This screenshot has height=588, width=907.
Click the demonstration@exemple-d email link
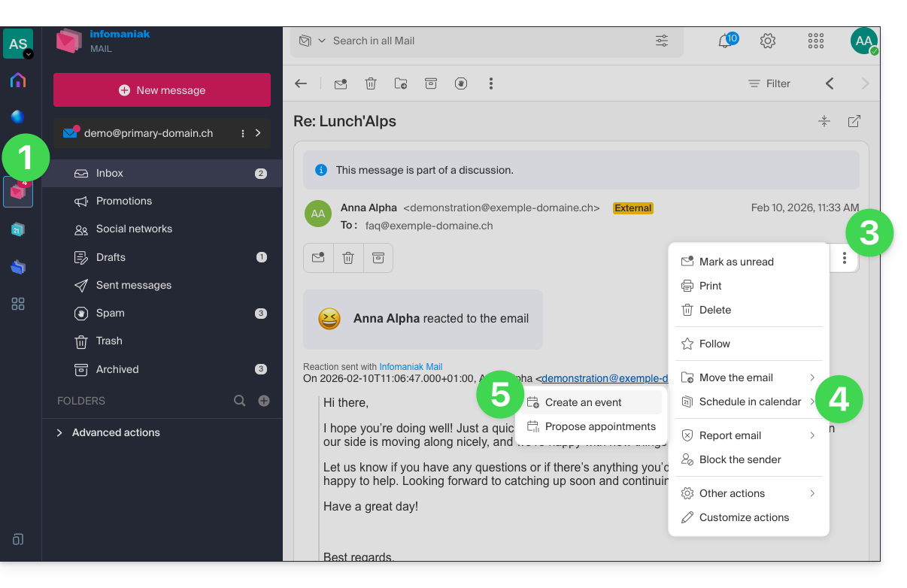tap(605, 378)
